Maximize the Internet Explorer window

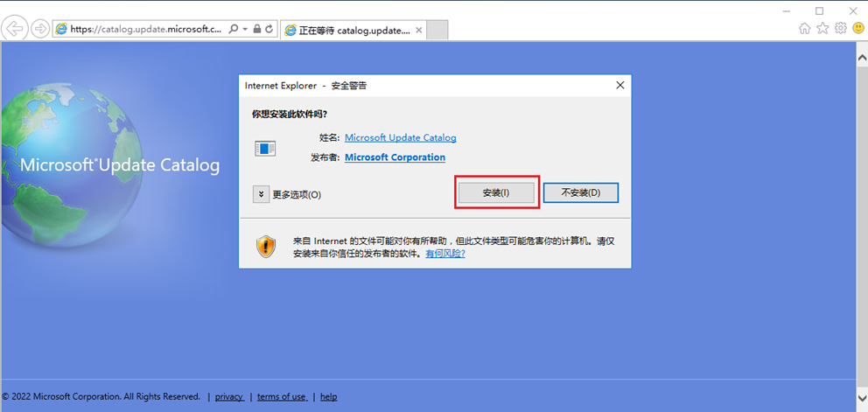(x=820, y=10)
